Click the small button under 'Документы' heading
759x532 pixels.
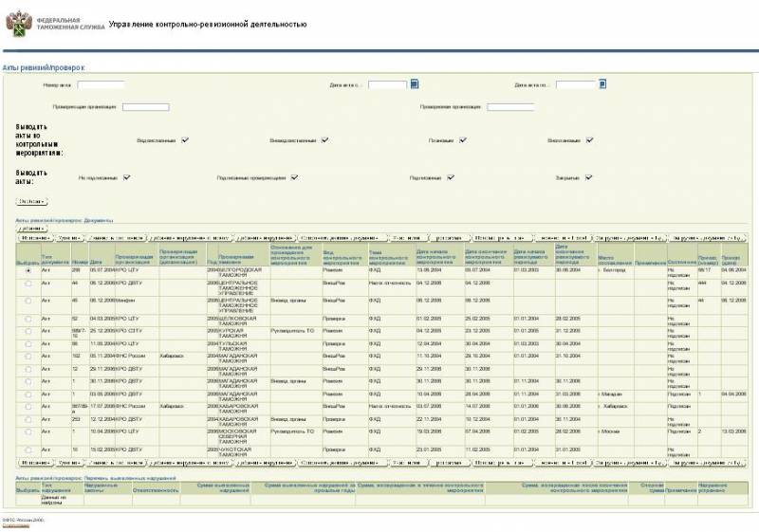32,229
